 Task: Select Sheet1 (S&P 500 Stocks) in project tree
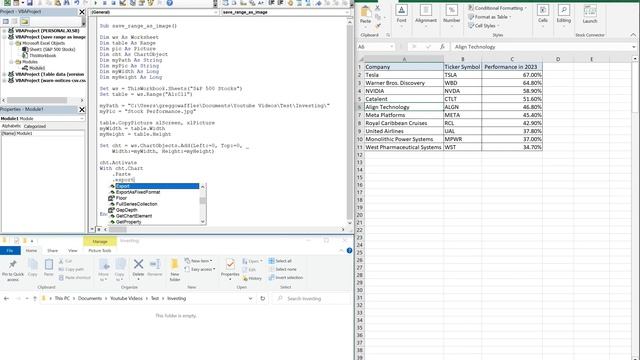[49, 49]
